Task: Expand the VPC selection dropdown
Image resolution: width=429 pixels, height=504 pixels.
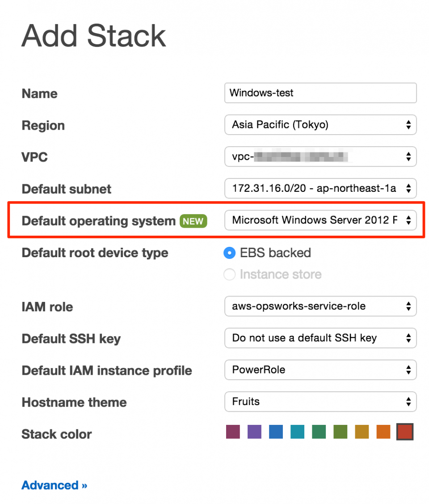Action: pyautogui.click(x=320, y=157)
